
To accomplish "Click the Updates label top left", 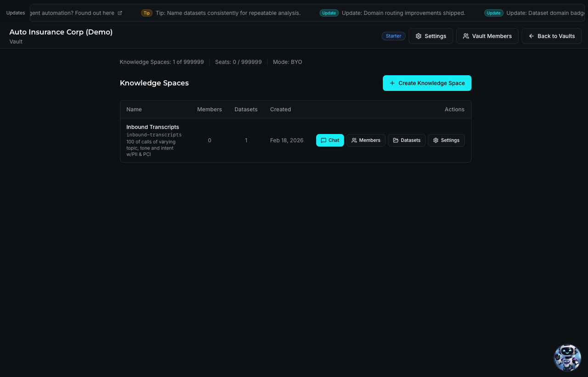I will [x=15, y=13].
